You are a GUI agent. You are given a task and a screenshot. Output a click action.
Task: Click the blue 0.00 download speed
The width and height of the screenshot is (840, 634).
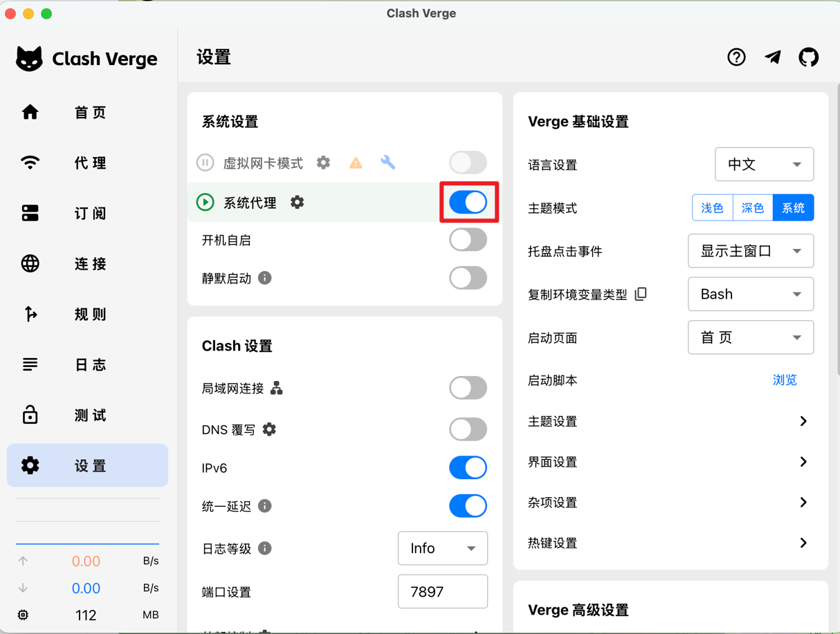click(x=86, y=588)
